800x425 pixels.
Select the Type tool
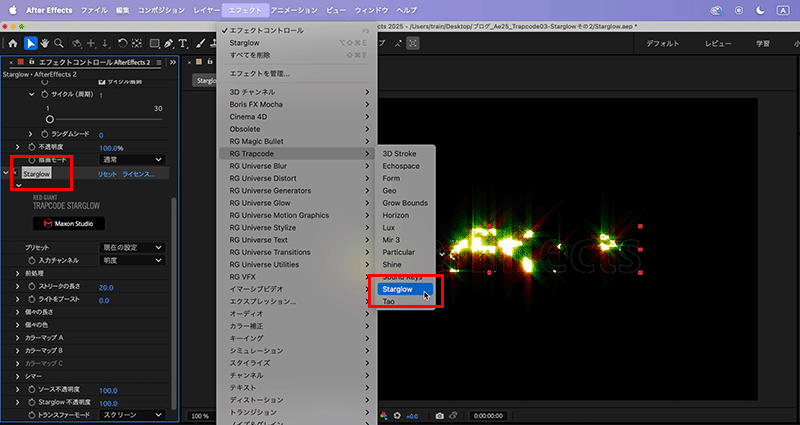coord(183,43)
